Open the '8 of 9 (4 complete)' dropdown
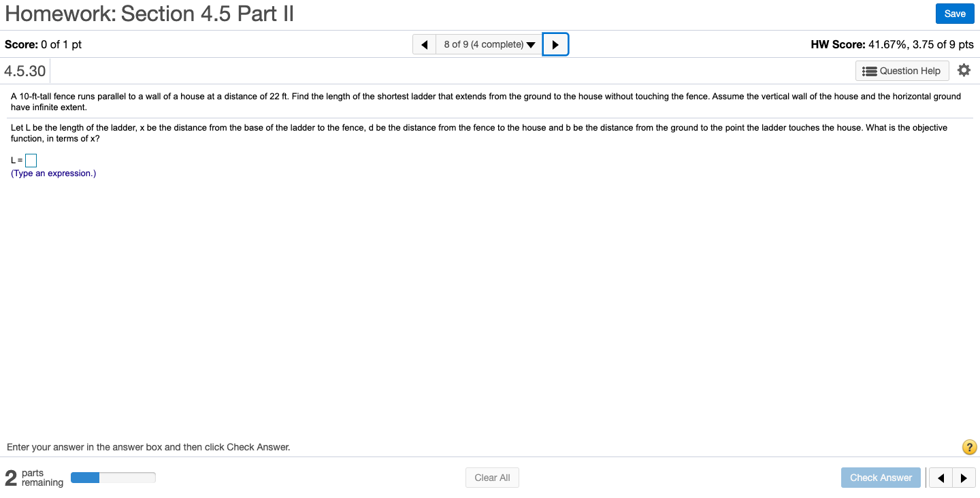Screen dimensions: 980x498 point(489,45)
